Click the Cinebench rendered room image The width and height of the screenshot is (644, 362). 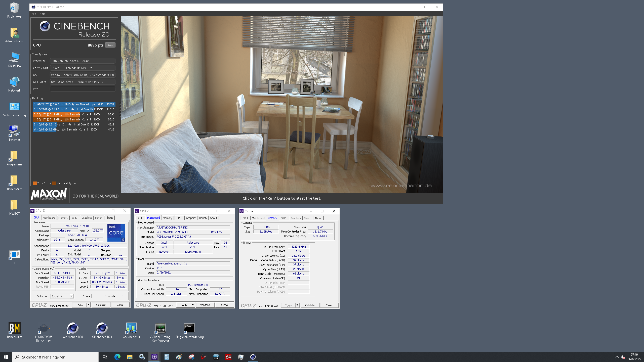tap(282, 105)
